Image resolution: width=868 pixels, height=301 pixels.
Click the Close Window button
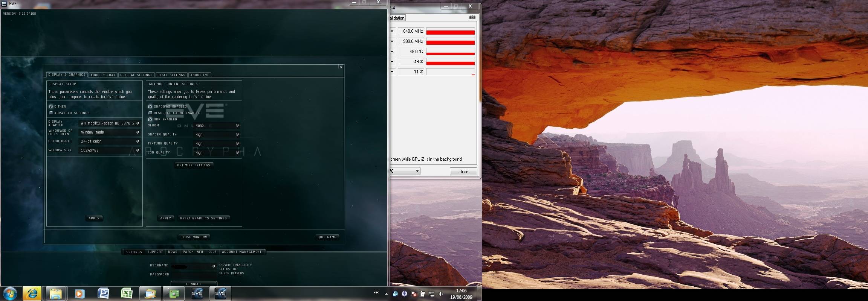point(194,237)
